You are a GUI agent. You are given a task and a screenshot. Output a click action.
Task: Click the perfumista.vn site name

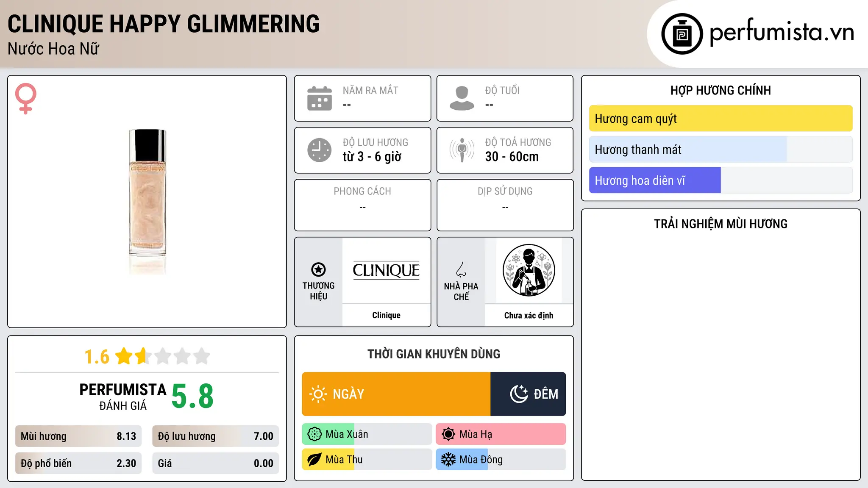click(x=782, y=32)
